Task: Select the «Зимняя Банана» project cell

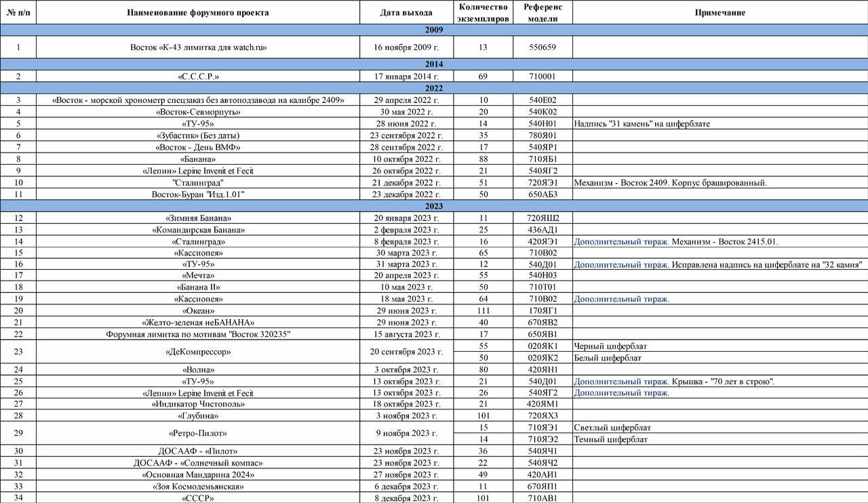Action: 198,218
